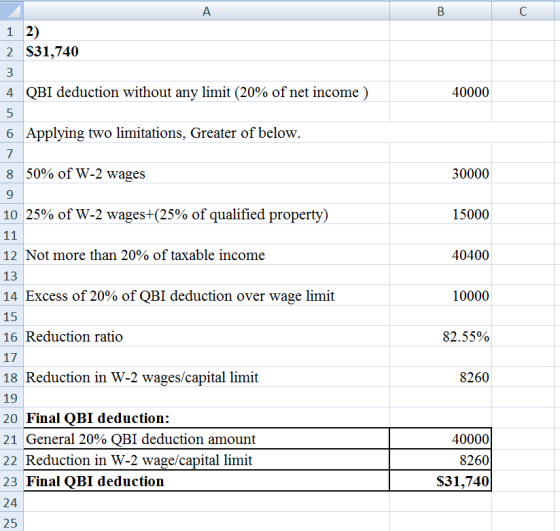Select cell showing 82.55%
Viewport: 560px width, 531px height.
[x=440, y=336]
